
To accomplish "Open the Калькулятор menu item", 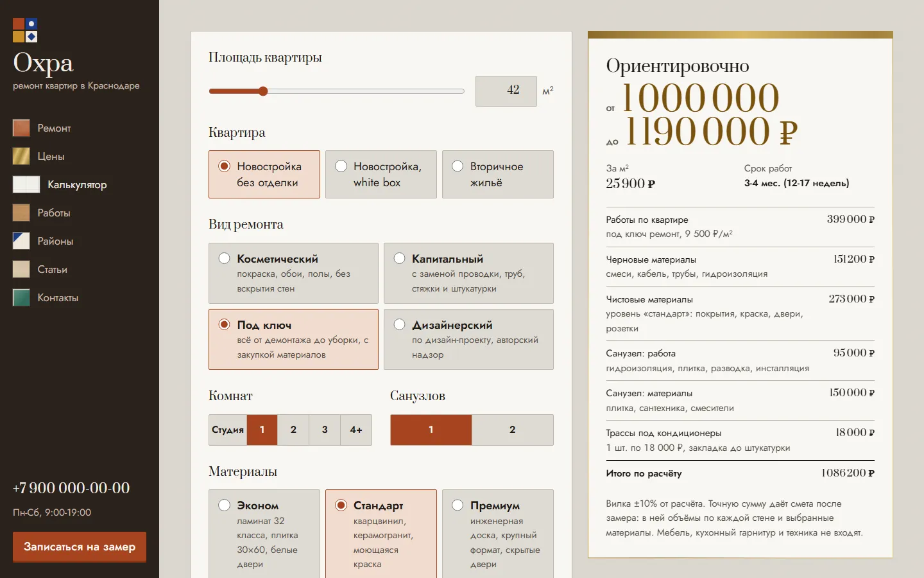I will (x=77, y=185).
